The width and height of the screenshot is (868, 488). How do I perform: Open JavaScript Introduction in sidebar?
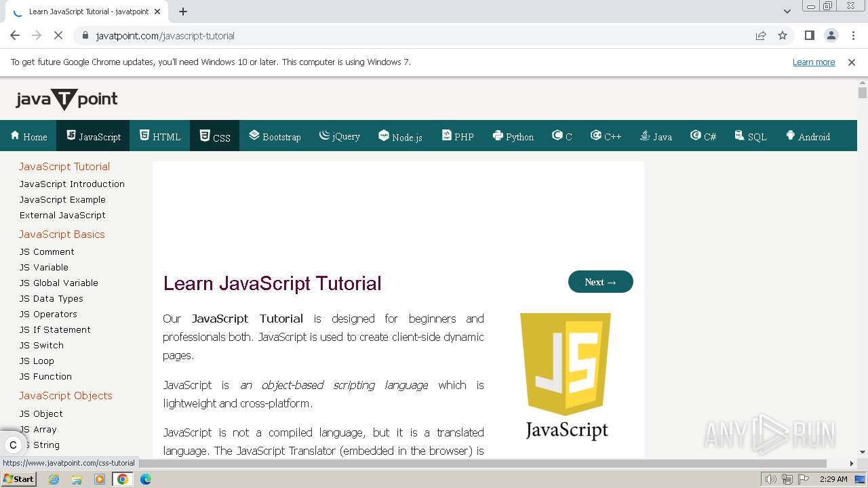[x=72, y=184]
